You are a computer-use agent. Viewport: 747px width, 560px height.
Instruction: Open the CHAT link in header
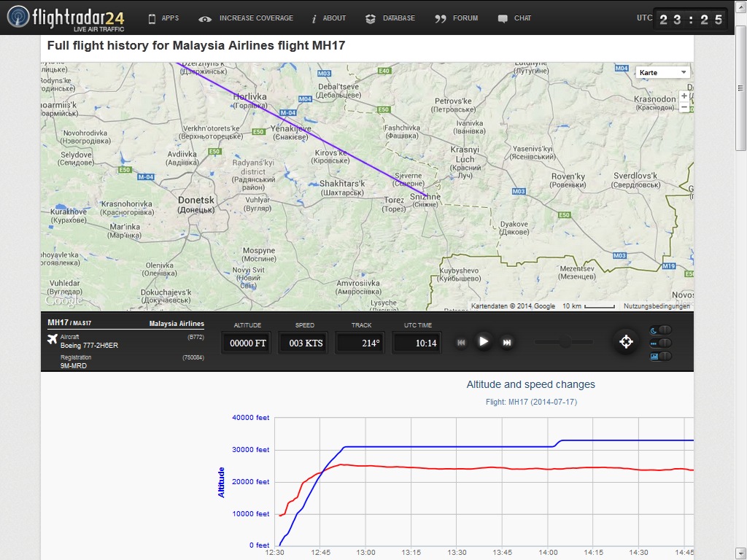514,18
